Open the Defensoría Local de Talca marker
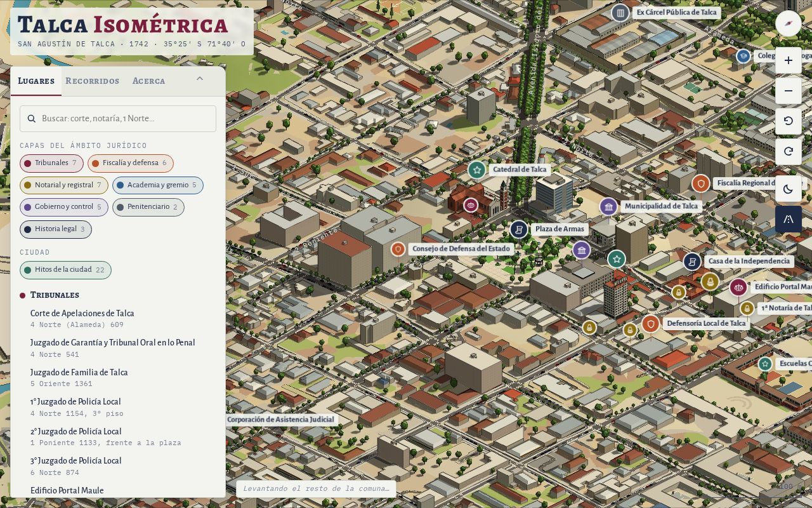 coord(650,324)
